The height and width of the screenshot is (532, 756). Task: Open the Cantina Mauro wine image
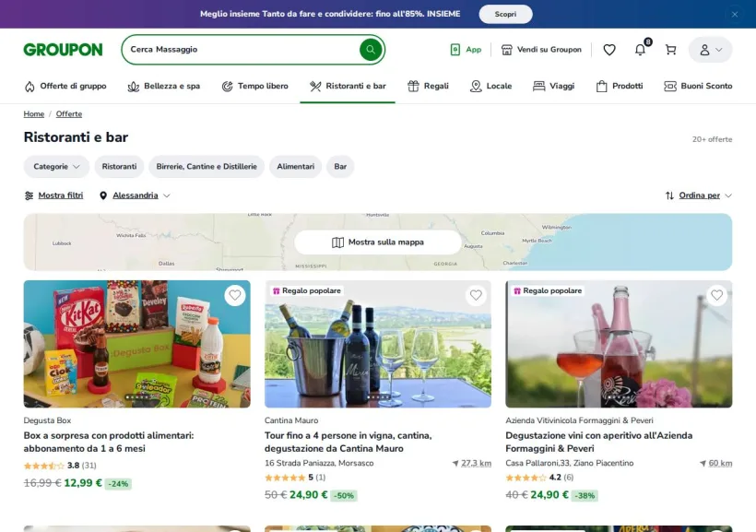(x=378, y=344)
